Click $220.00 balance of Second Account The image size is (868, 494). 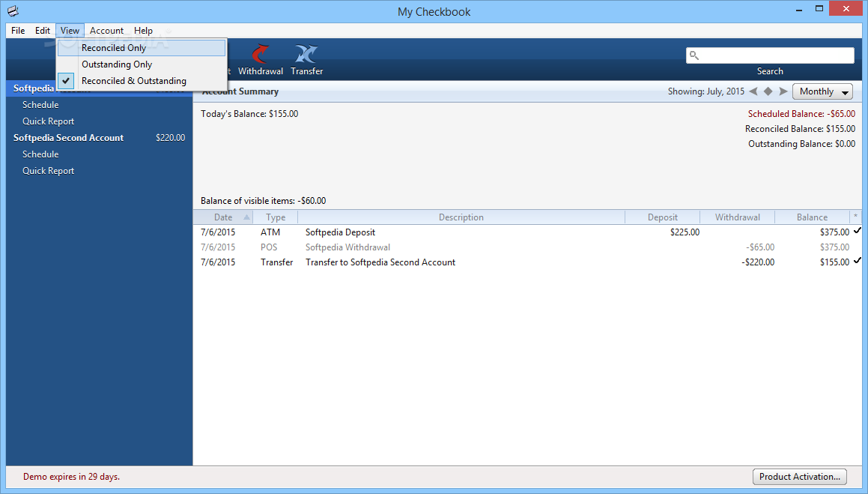point(171,137)
